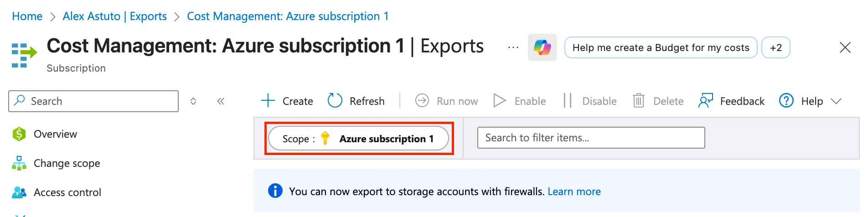Click the sidebar Search box
This screenshot has width=868, height=217.
[93, 101]
